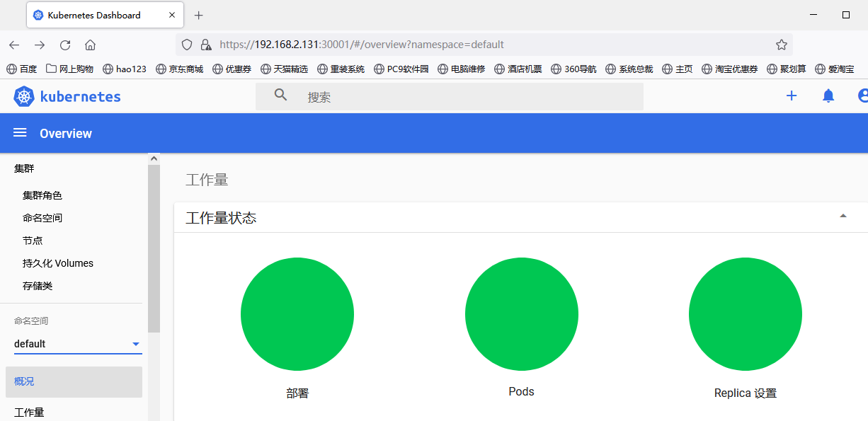The image size is (868, 421).
Task: Click the sidebar scrollbar thumb
Action: [x=154, y=249]
